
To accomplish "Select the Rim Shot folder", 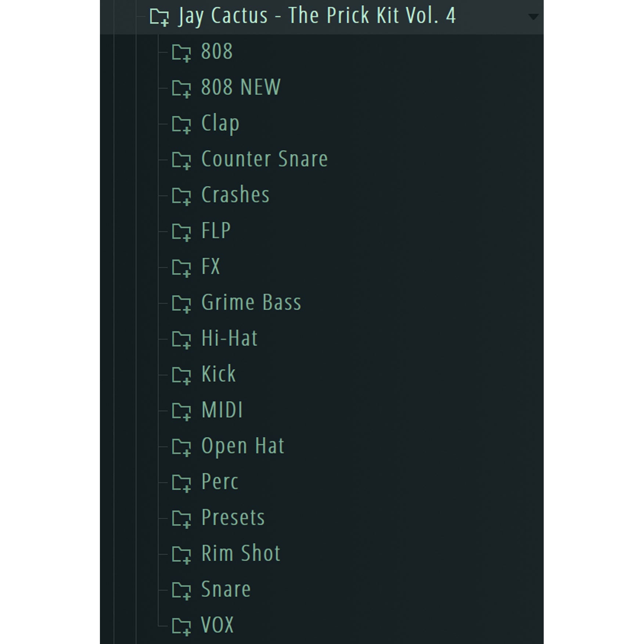I will pyautogui.click(x=241, y=554).
